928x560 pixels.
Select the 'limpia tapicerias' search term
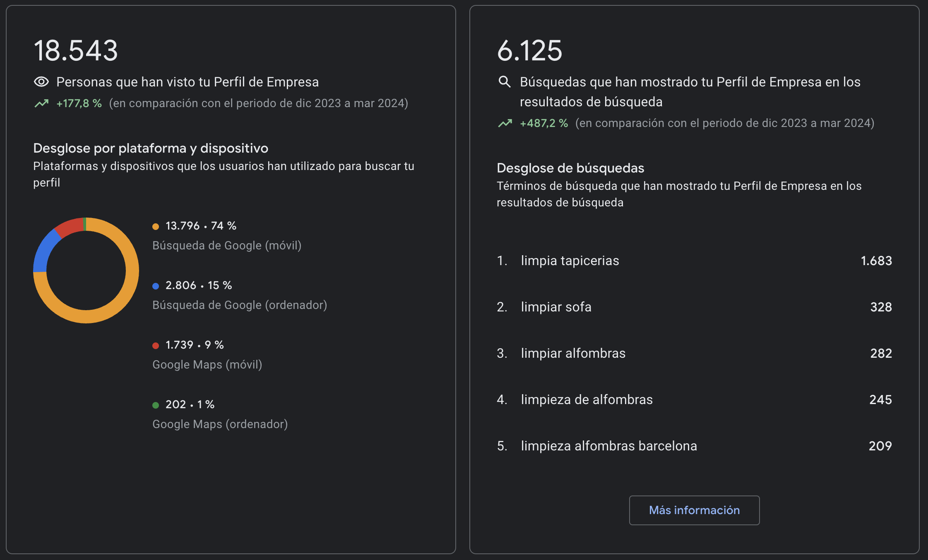(x=570, y=261)
